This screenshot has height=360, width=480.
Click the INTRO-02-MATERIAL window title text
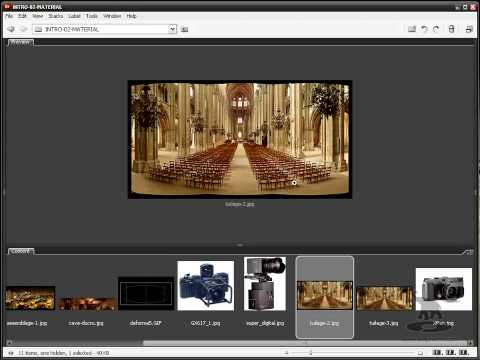pos(37,7)
